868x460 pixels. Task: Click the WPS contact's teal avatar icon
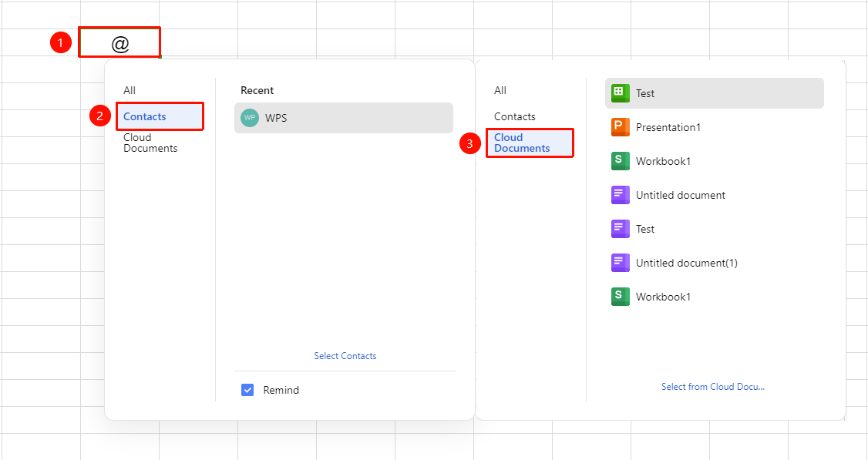click(x=250, y=118)
